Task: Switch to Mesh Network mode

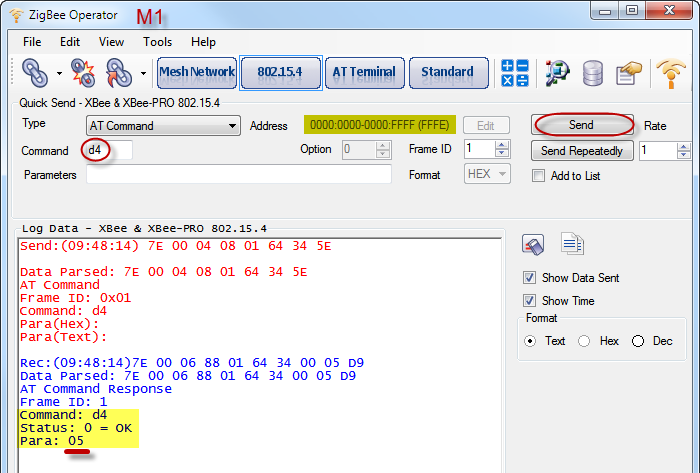Action: pos(197,73)
